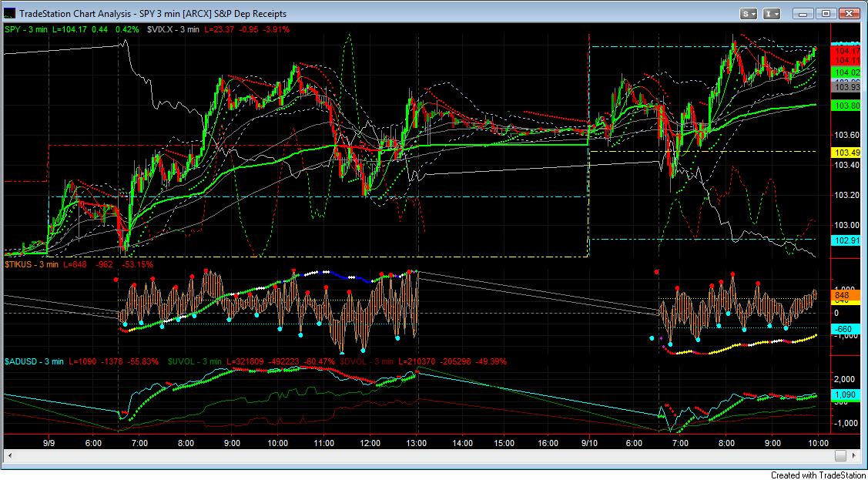Click the 9/9 date label on time axis
The image size is (868, 480).
click(x=49, y=443)
